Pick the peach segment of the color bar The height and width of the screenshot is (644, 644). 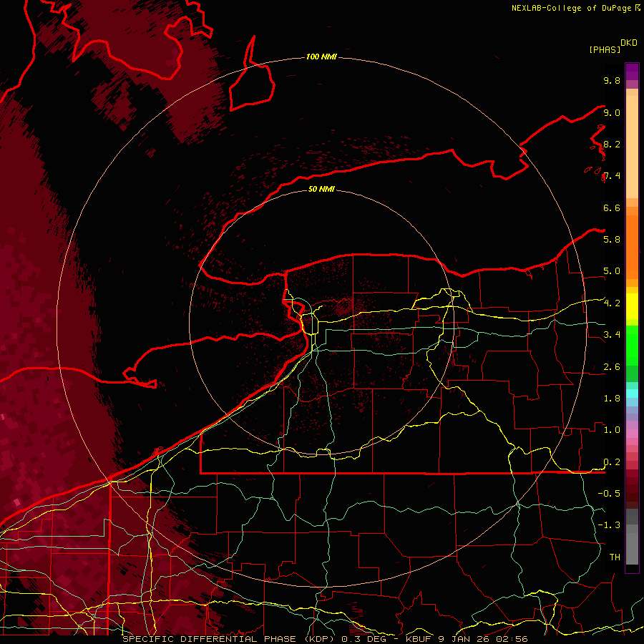[x=632, y=147]
